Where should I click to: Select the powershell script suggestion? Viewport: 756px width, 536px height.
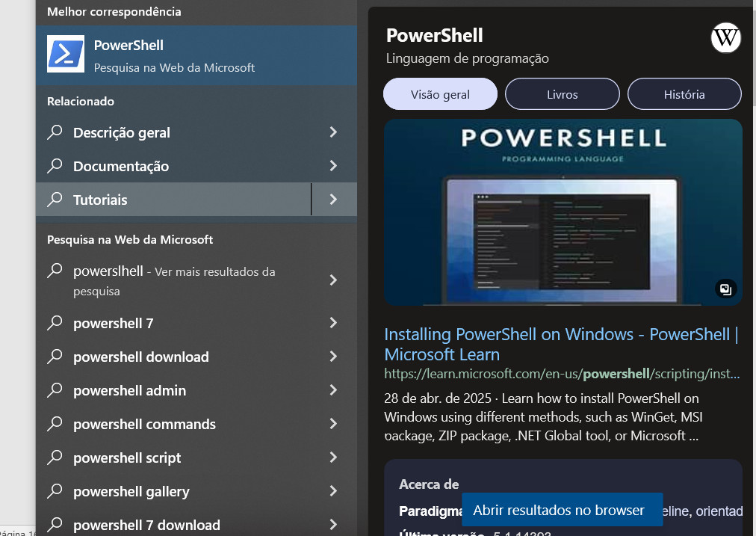pyautogui.click(x=196, y=458)
